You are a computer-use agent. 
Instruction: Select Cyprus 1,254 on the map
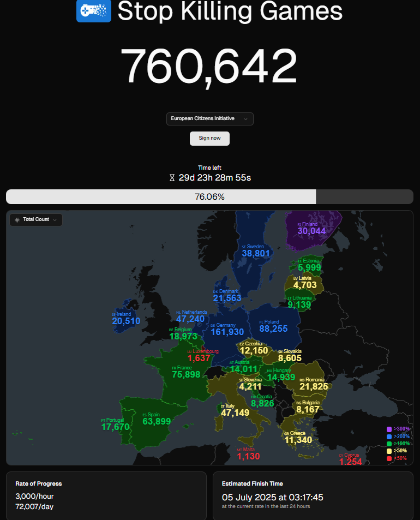coord(350,459)
